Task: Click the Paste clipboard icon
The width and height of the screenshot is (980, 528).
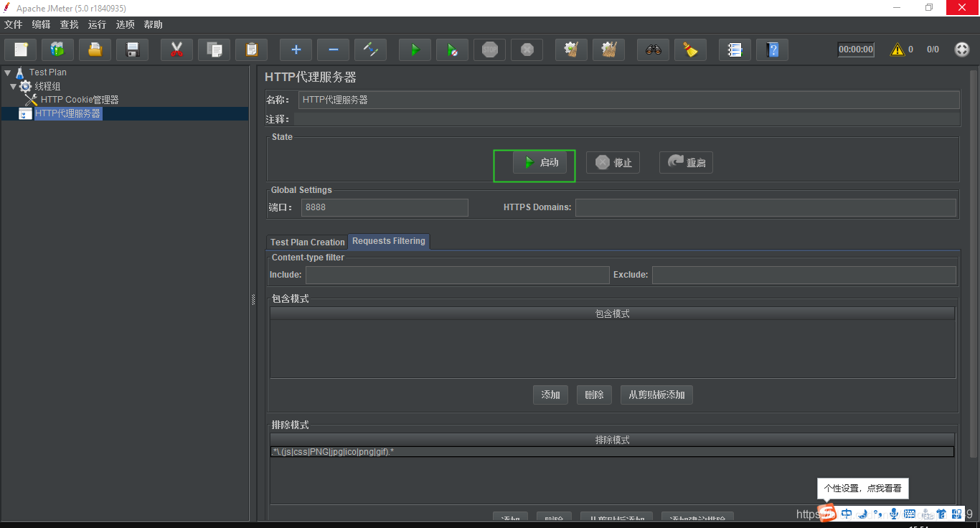Action: coord(252,49)
